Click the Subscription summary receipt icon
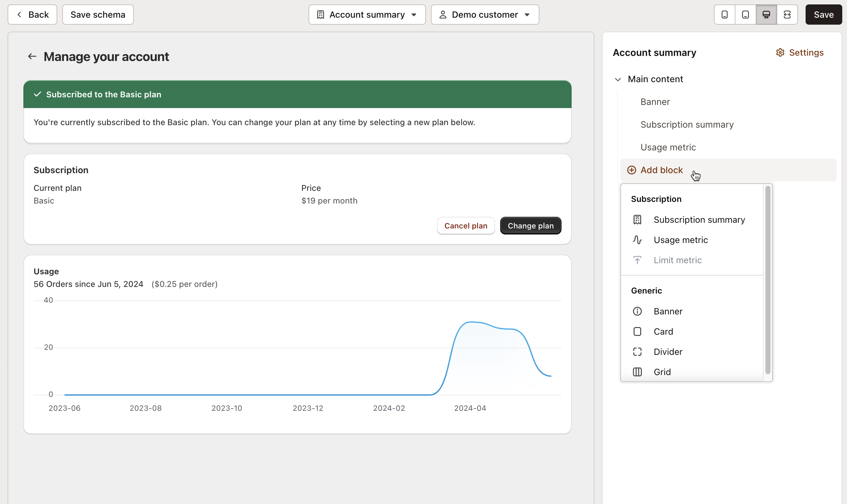 tap(637, 219)
